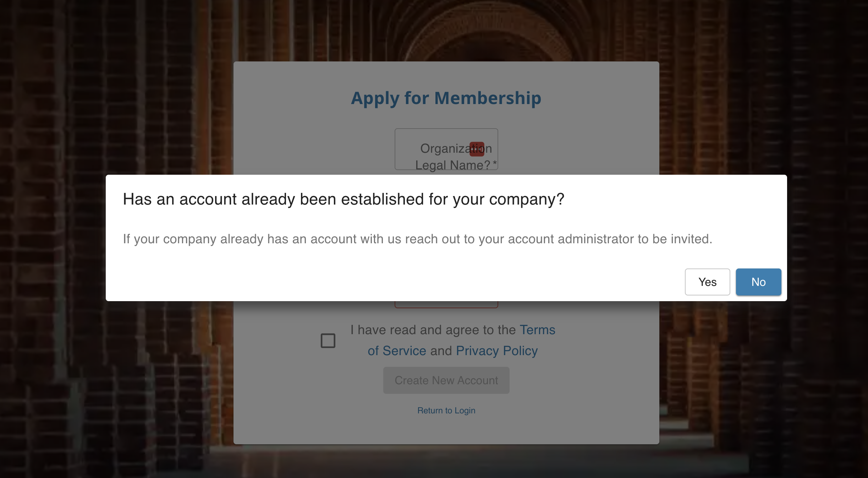Follow the Return to Login link
Image resolution: width=868 pixels, height=478 pixels.
[446, 411]
